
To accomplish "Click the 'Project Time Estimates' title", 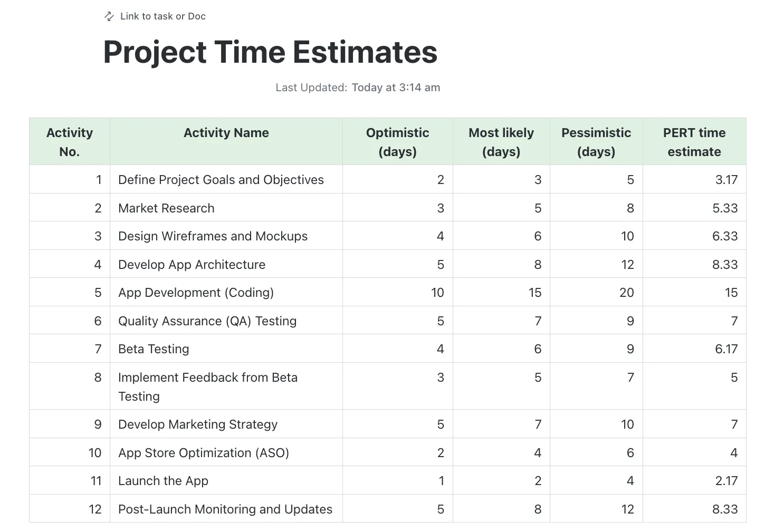I will pyautogui.click(x=270, y=52).
